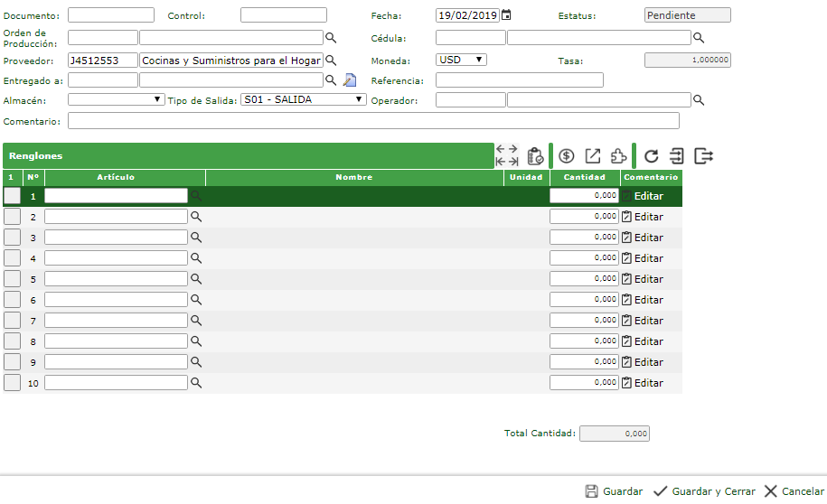Focus the Referencia input field
Image resolution: width=827 pixels, height=504 pixels.
(520, 80)
